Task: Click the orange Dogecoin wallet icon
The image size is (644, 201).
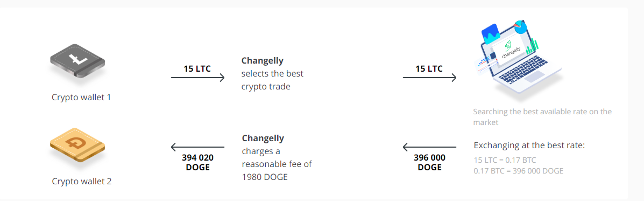Action: click(x=77, y=144)
